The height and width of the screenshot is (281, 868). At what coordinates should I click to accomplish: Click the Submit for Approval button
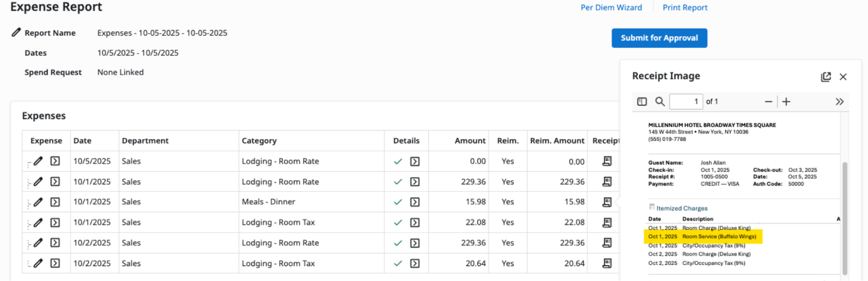tap(659, 38)
